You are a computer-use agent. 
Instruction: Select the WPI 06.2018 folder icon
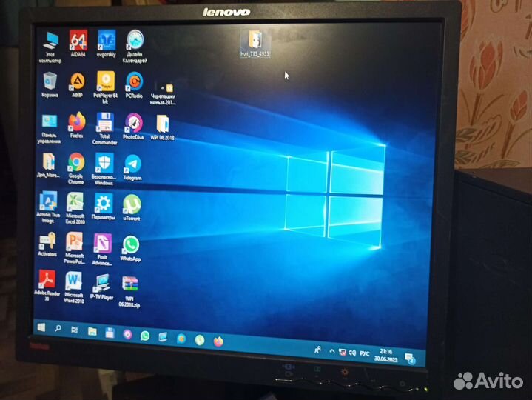(163, 127)
